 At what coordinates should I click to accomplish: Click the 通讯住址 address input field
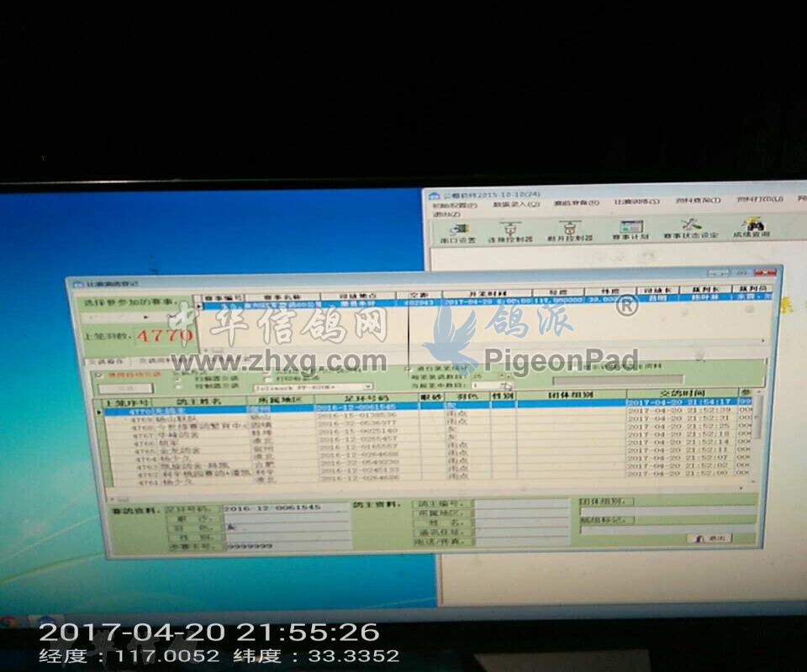pos(522,532)
